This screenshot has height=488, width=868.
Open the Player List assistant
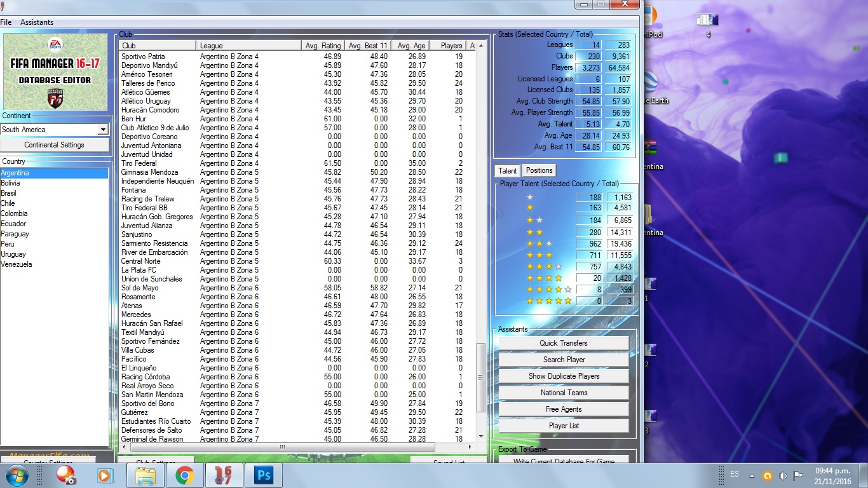coord(564,426)
